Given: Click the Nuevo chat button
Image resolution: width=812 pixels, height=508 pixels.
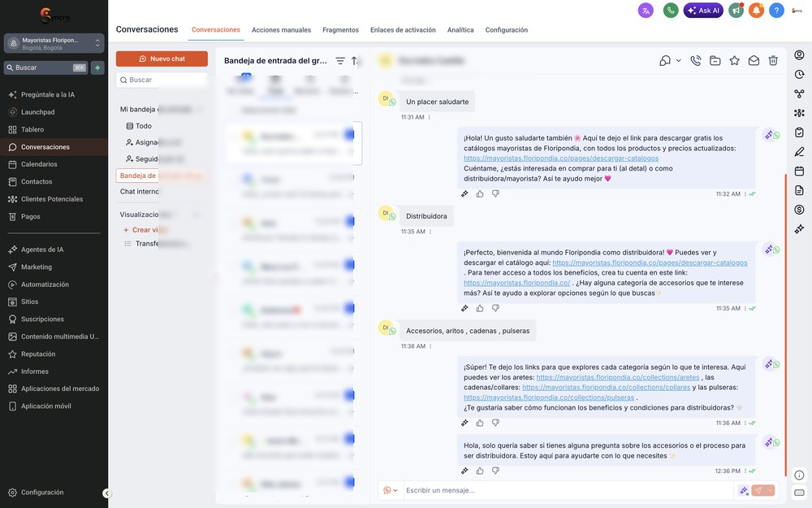Looking at the screenshot, I should tap(162, 59).
